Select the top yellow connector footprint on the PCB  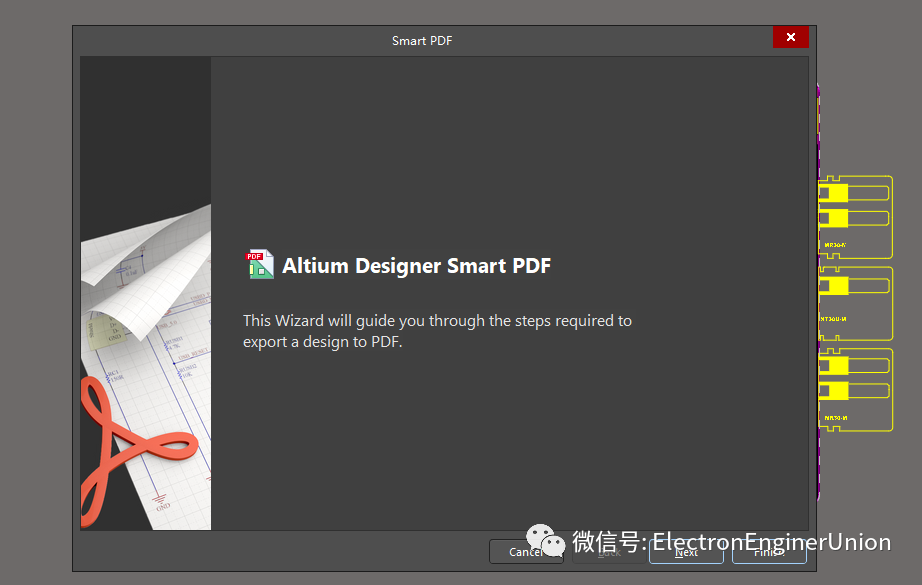tap(854, 216)
